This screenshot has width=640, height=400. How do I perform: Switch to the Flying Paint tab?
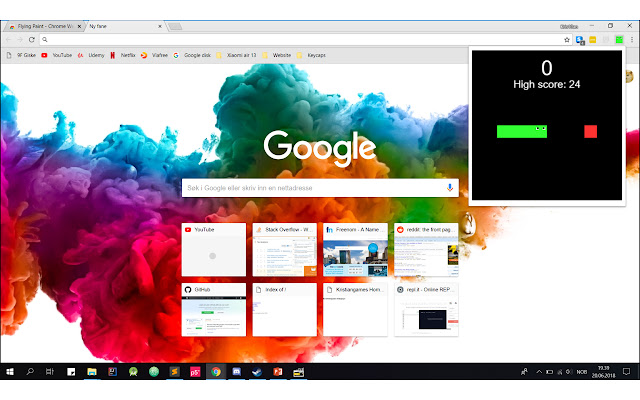pos(45,26)
